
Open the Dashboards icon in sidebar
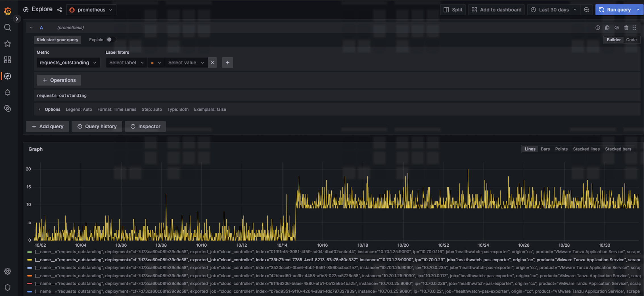tap(8, 60)
